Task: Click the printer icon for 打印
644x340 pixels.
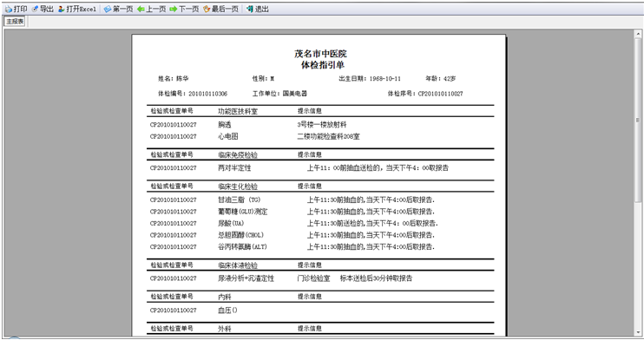Action: click(x=9, y=9)
